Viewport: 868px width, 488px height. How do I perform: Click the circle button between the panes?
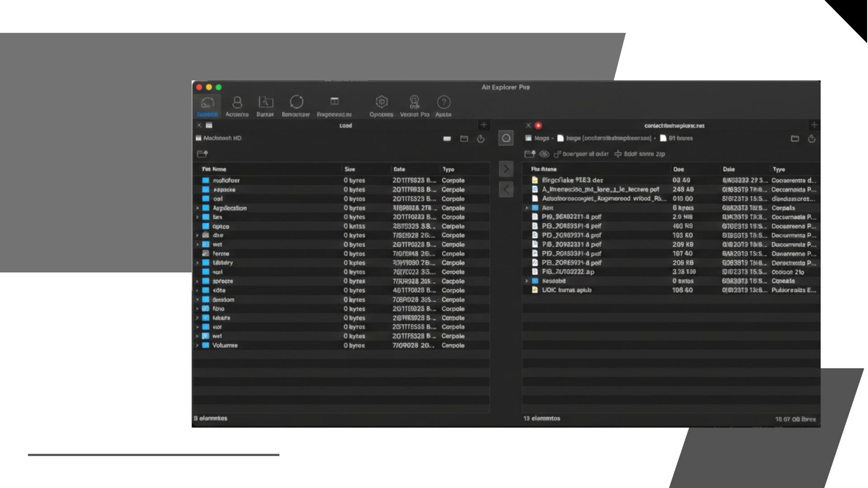click(506, 138)
